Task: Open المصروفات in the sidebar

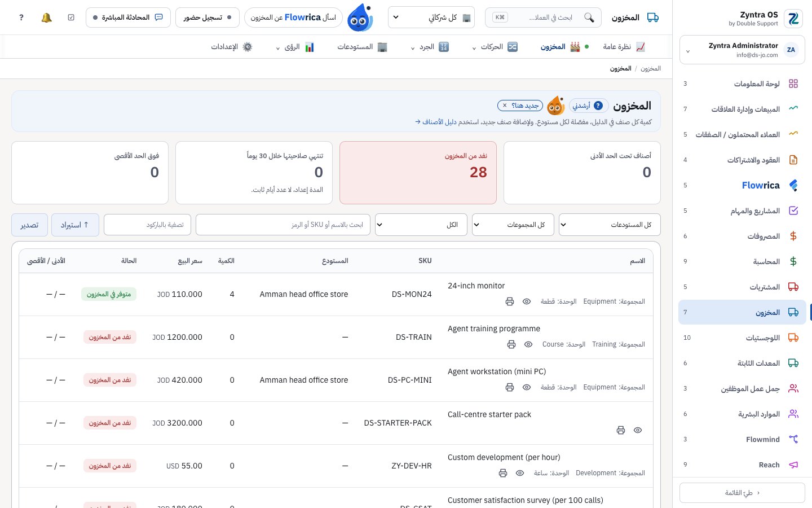Action: click(x=742, y=236)
